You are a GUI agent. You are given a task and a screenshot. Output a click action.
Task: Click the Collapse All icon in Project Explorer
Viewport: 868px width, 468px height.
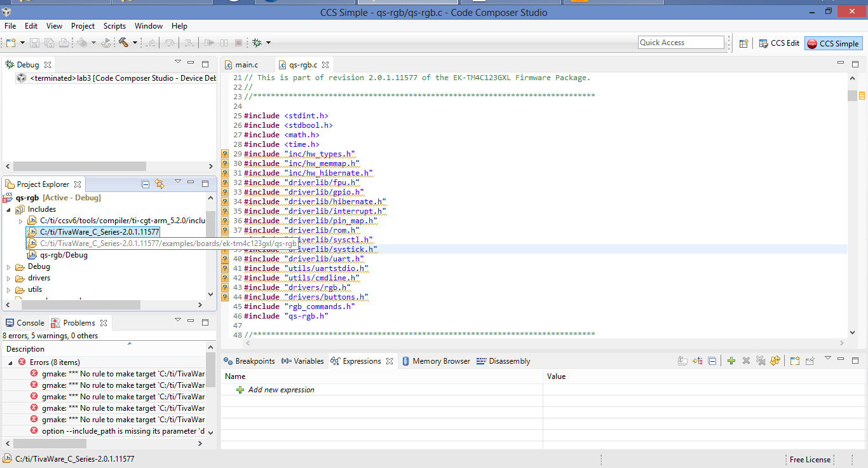tap(144, 184)
